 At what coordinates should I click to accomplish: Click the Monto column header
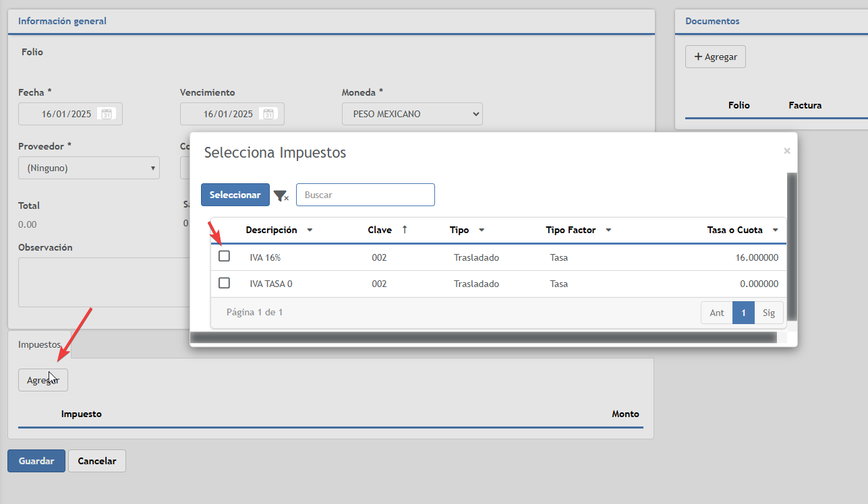(x=625, y=414)
